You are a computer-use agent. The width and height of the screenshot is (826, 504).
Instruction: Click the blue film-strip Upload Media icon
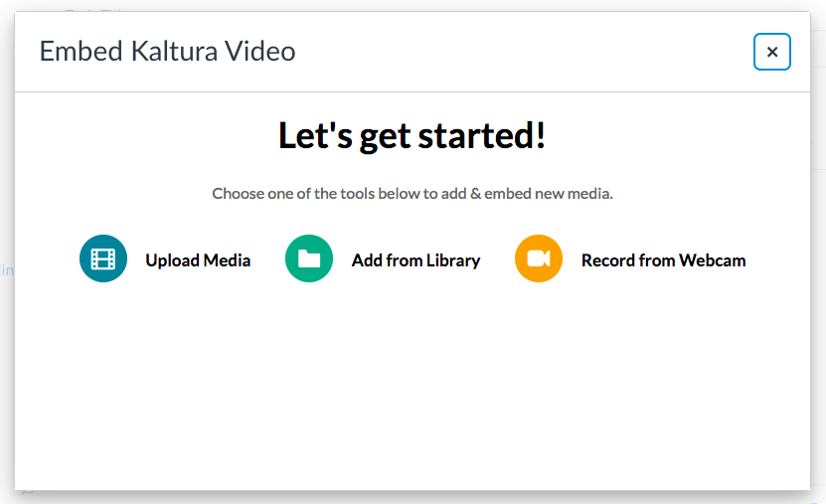[x=103, y=258]
